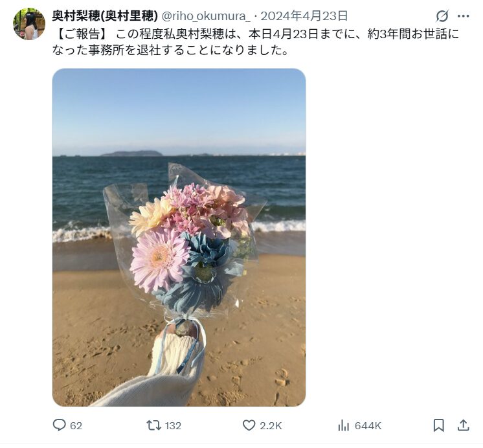Open 奥村梨穂(奥村里穂) display name link
This screenshot has height=448, width=483.
[x=105, y=16]
